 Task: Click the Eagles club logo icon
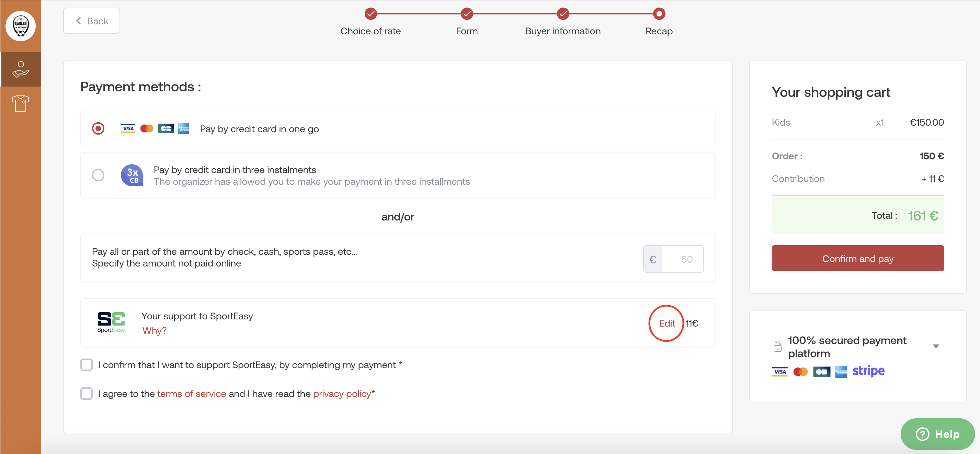point(22,24)
